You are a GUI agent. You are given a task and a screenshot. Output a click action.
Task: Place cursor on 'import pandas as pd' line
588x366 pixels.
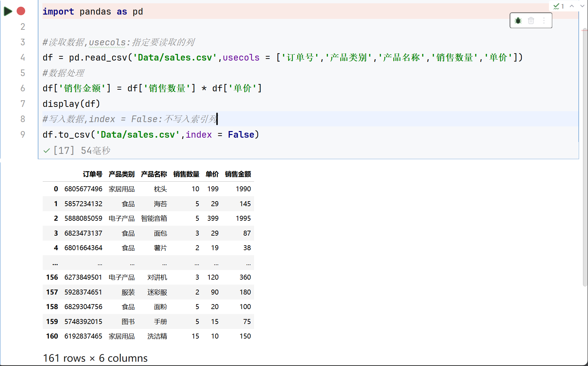(x=93, y=12)
